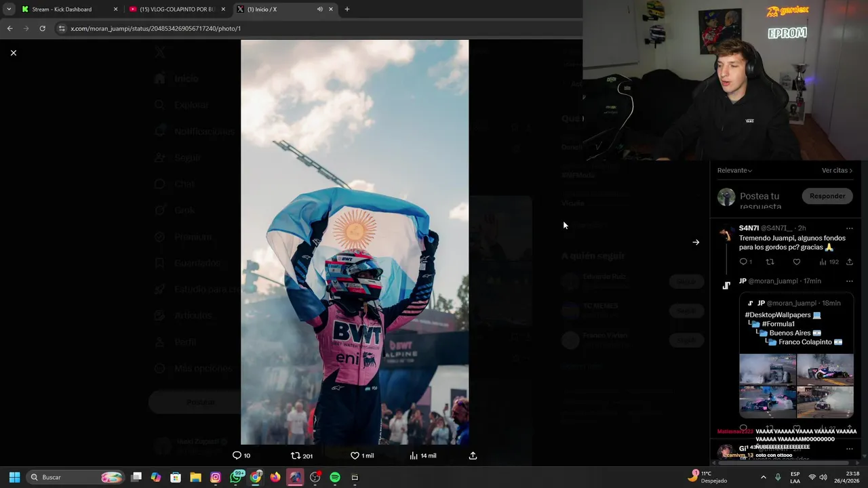Share S4N7I's comment

point(849,262)
